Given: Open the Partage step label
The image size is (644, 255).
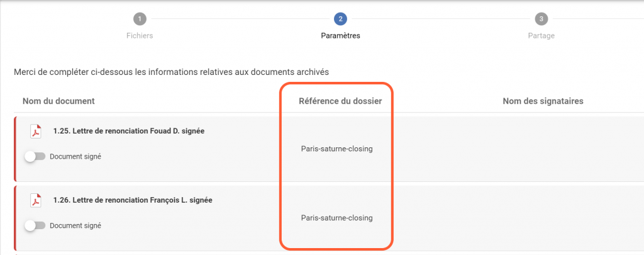Looking at the screenshot, I should click(x=541, y=36).
